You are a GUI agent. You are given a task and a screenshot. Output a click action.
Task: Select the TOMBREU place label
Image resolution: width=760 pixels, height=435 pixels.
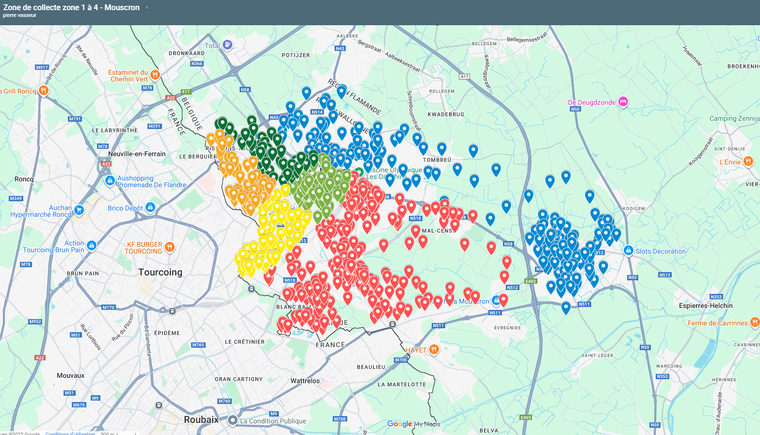pos(437,160)
